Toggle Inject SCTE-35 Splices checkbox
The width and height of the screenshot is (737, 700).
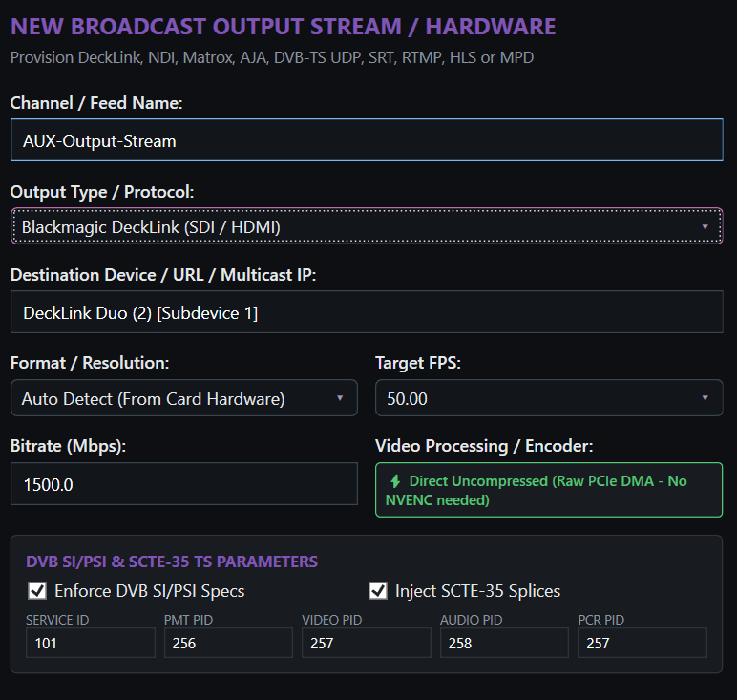click(378, 590)
